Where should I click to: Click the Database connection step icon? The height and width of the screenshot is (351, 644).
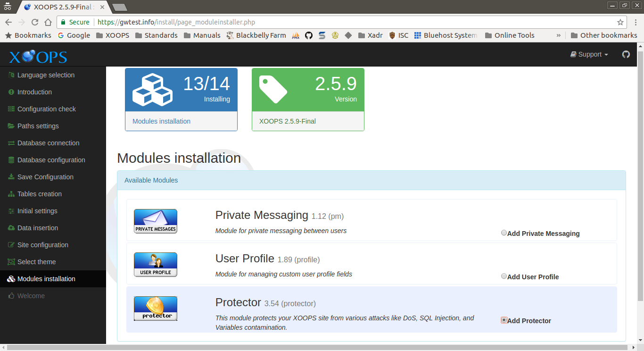[x=10, y=143]
